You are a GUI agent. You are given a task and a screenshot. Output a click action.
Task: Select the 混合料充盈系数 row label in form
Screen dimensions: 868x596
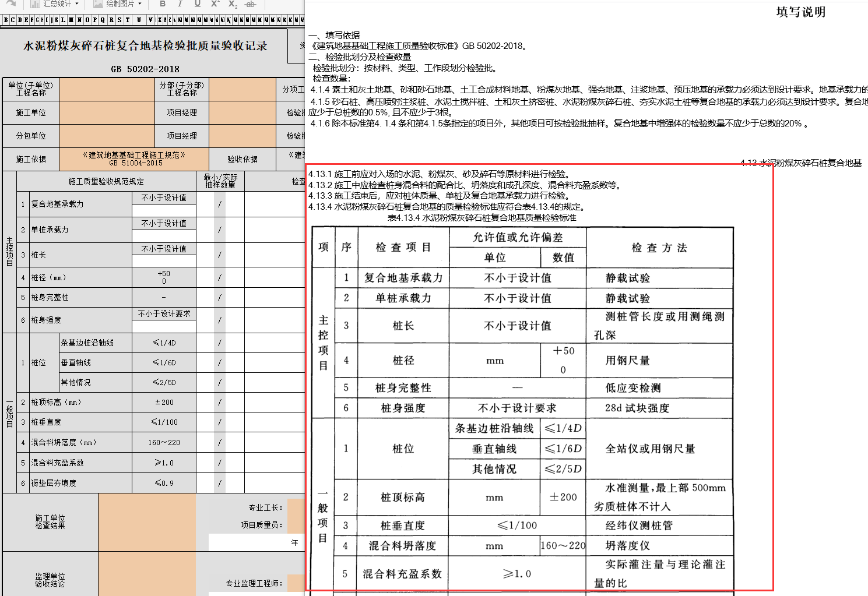click(x=57, y=463)
